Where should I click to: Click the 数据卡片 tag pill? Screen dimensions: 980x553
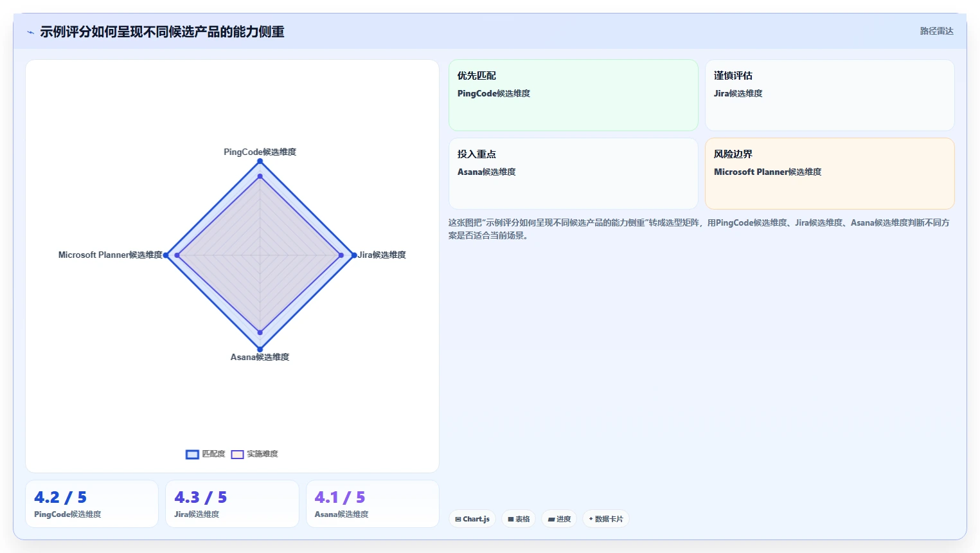[x=606, y=519]
